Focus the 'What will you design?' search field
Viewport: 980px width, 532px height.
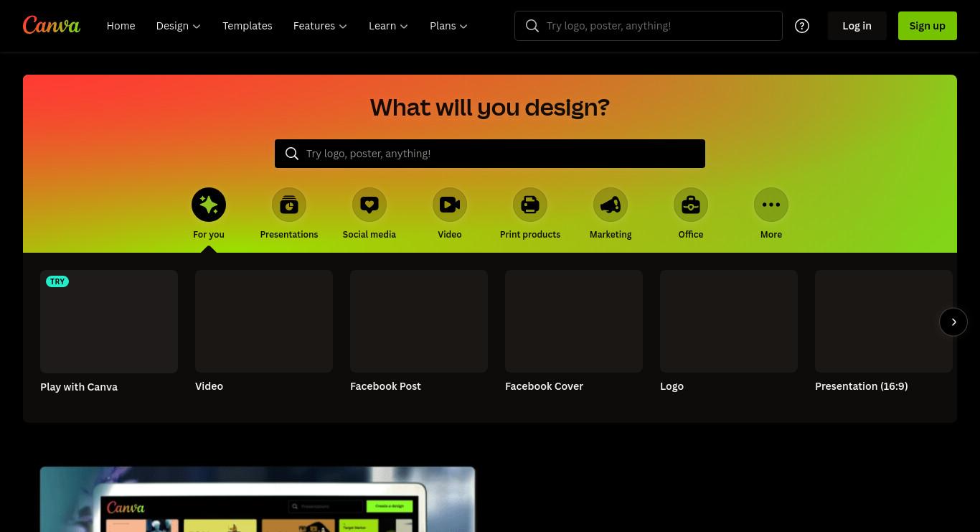490,154
